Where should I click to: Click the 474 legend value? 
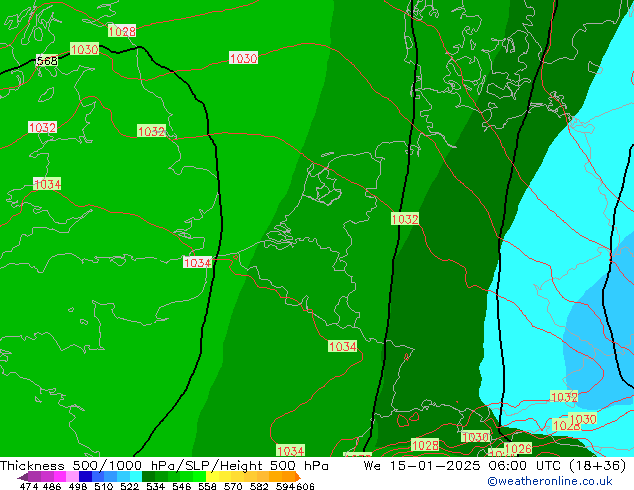[29, 486]
